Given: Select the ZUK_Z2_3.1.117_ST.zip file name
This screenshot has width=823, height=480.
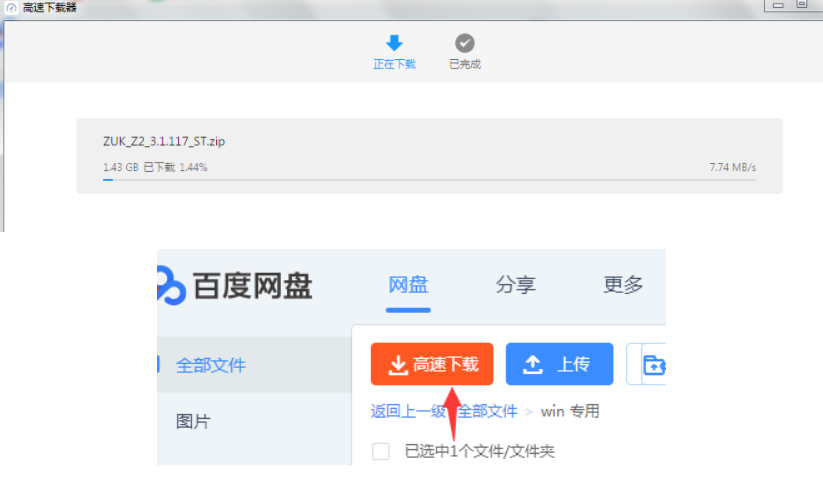Looking at the screenshot, I should 164,141.
